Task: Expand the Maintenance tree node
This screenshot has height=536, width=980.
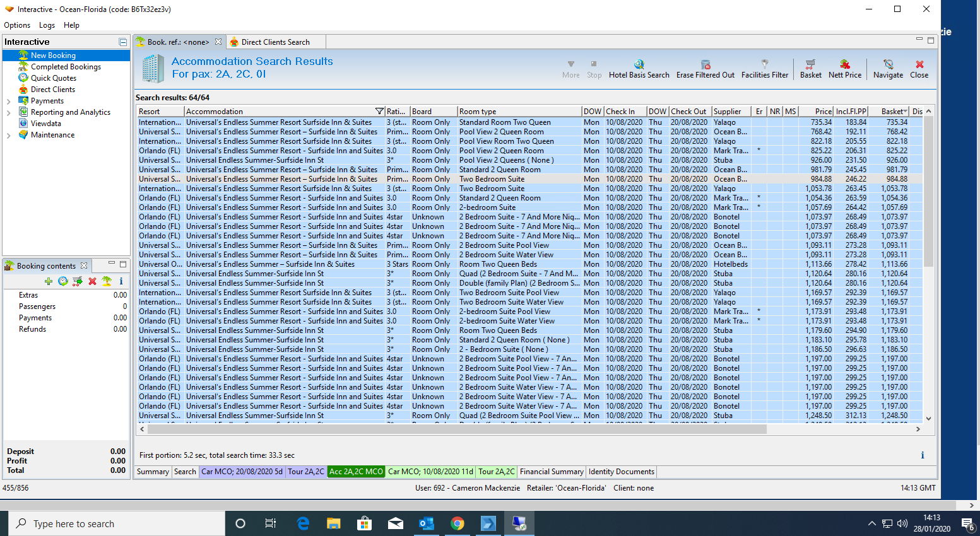Action: point(8,135)
